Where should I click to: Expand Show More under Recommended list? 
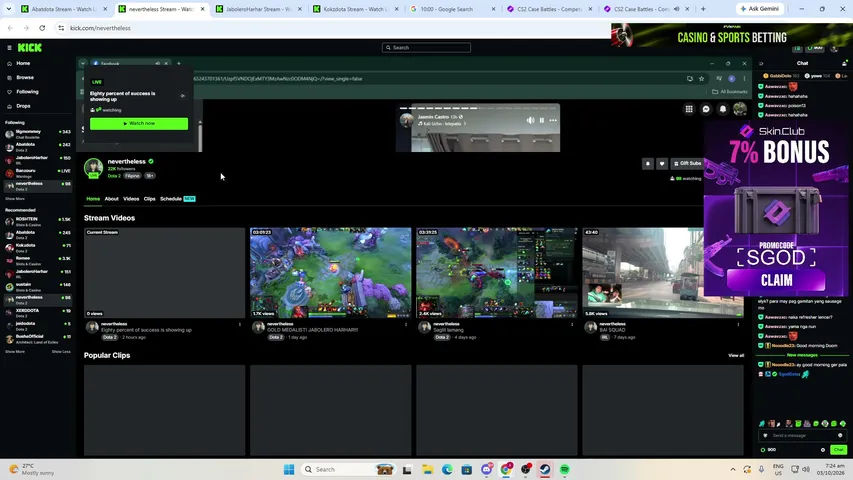pyautogui.click(x=15, y=352)
